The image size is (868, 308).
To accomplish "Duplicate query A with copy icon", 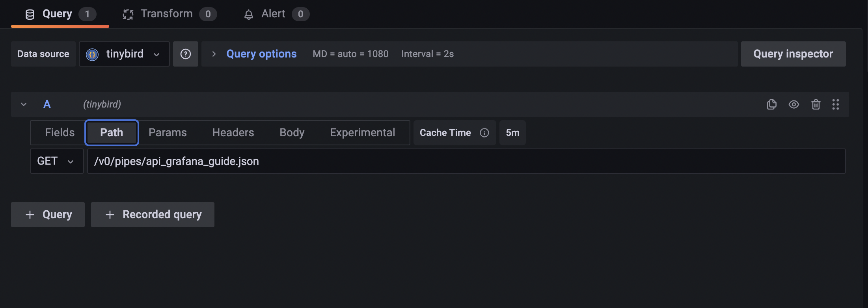I will (772, 104).
